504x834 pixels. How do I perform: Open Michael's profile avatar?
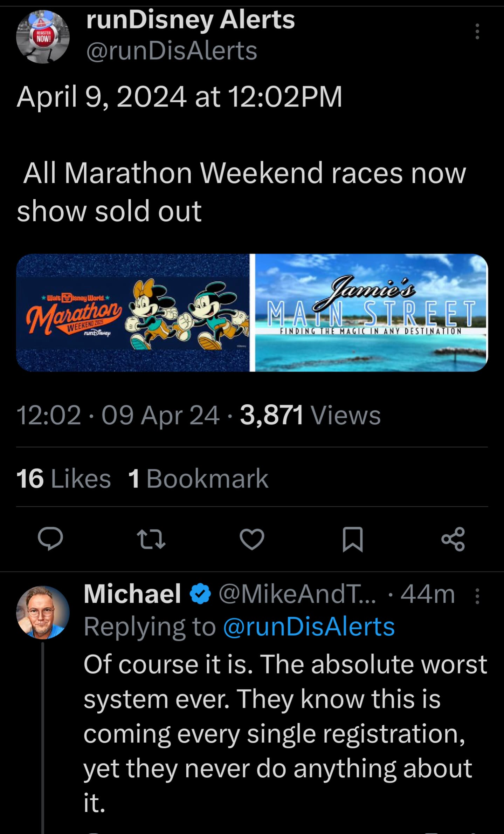43,612
